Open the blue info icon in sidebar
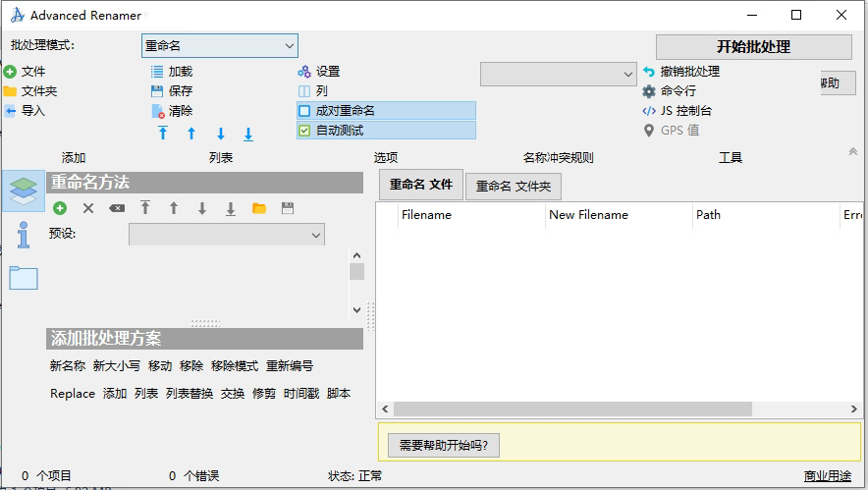 pos(24,234)
